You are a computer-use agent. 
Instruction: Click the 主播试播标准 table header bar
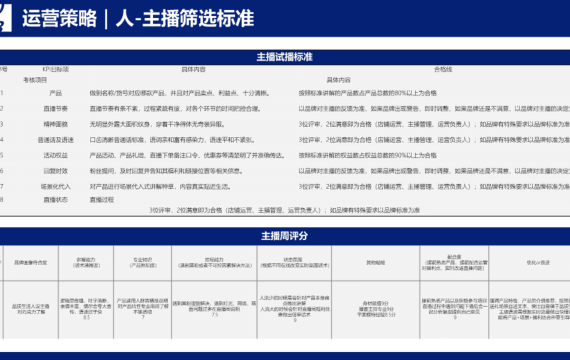[285, 57]
